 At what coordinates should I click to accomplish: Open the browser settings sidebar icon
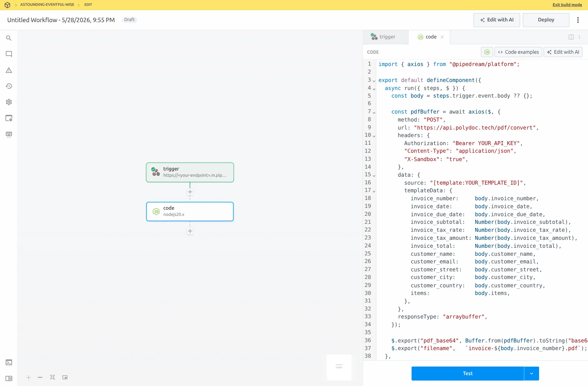point(9,118)
